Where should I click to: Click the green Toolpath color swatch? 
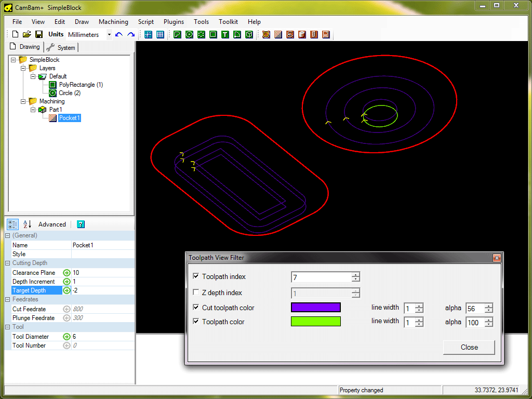315,322
